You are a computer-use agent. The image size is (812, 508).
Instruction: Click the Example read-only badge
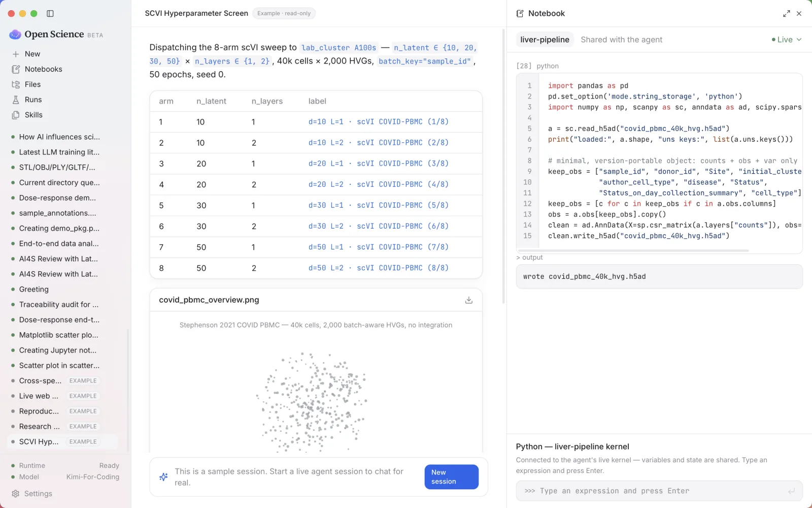tap(284, 14)
